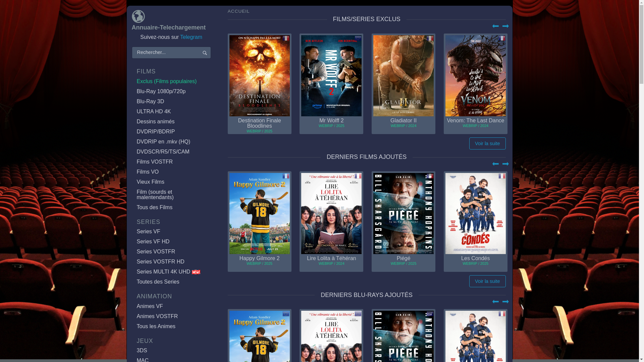Open Happy Gilmore 2 Blu-ray poster
644x362 pixels.
[260, 336]
